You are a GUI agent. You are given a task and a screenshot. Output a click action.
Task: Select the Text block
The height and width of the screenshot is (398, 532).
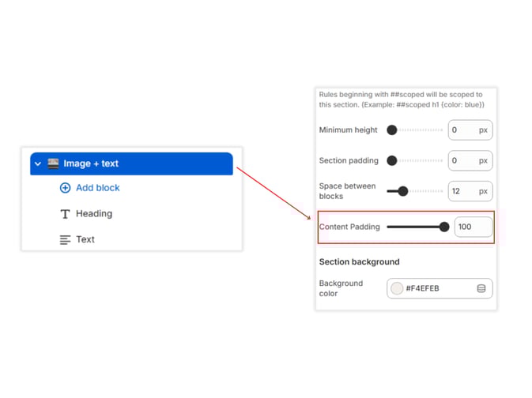coord(85,239)
